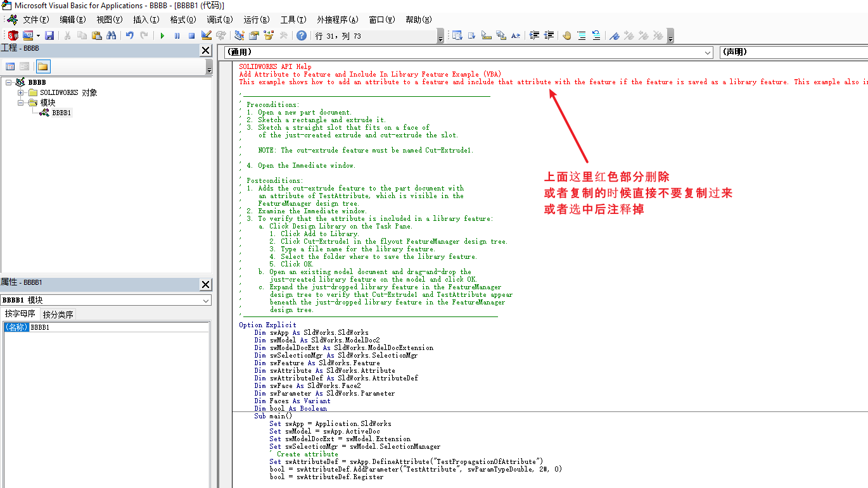868x488 pixels.
Task: Open the (声明) procedure dropdown
Action: [794, 52]
